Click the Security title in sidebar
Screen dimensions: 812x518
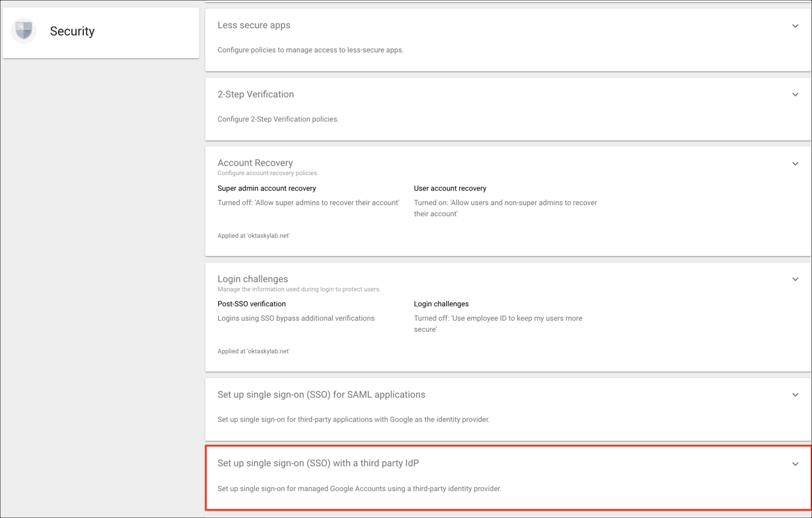[x=72, y=31]
